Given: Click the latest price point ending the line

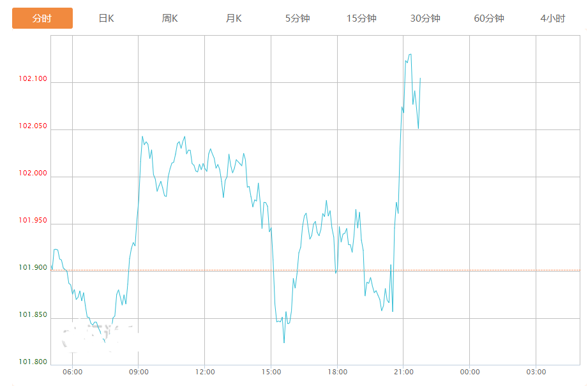Looking at the screenshot, I should tap(420, 78).
